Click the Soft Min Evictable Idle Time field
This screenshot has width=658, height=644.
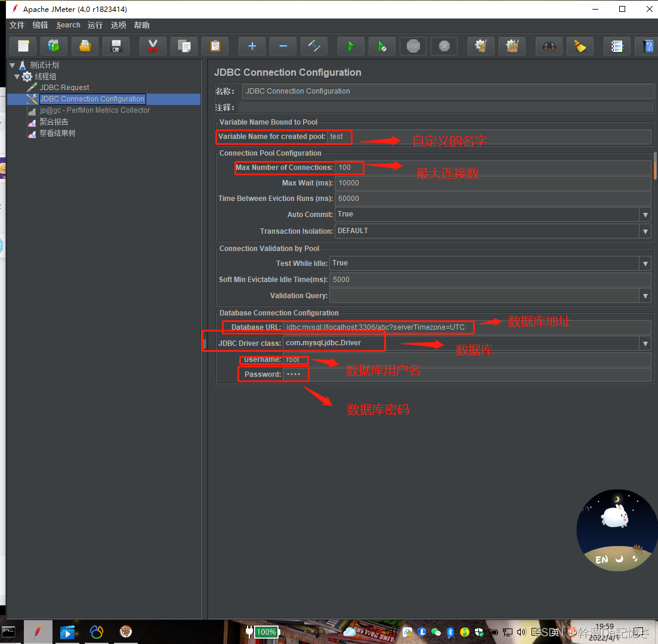tap(490, 280)
